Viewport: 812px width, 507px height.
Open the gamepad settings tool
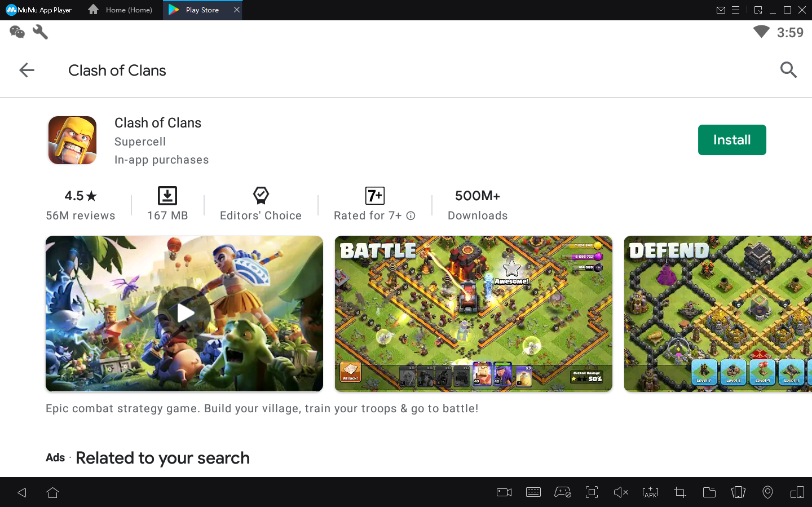(x=563, y=492)
